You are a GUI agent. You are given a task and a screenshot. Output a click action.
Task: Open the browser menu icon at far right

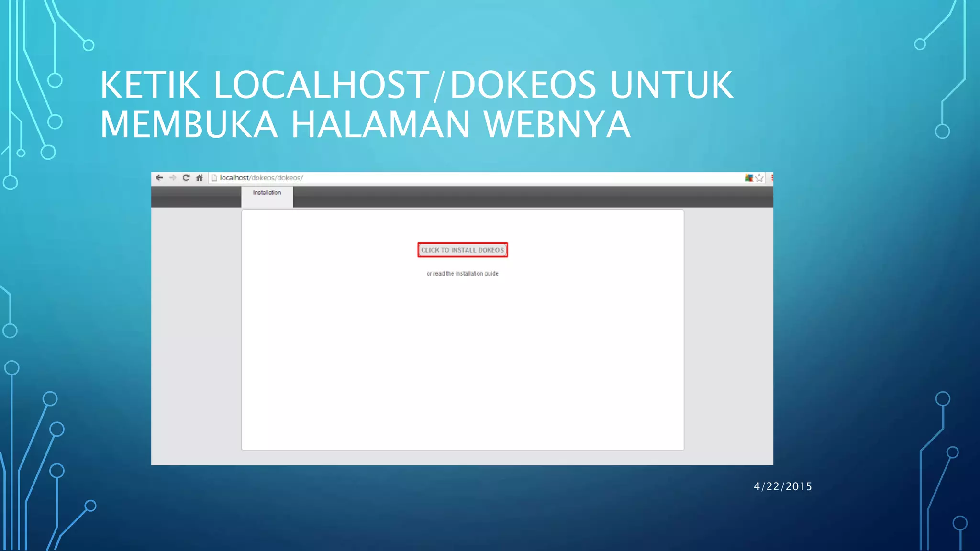click(x=771, y=178)
